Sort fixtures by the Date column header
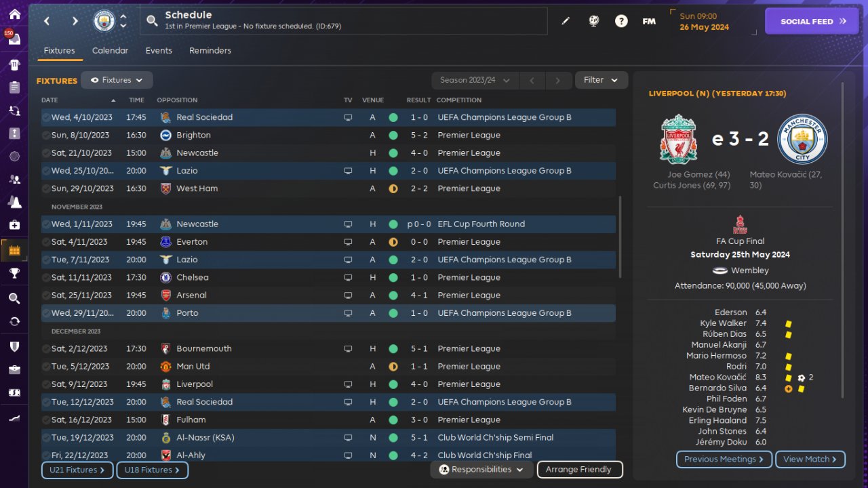The height and width of the screenshot is (488, 868). coord(50,100)
